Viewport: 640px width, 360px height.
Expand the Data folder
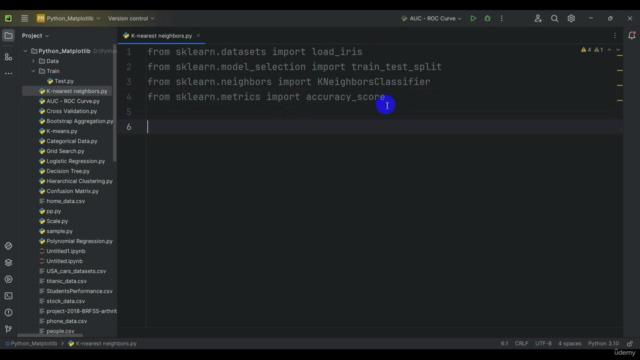(33, 61)
